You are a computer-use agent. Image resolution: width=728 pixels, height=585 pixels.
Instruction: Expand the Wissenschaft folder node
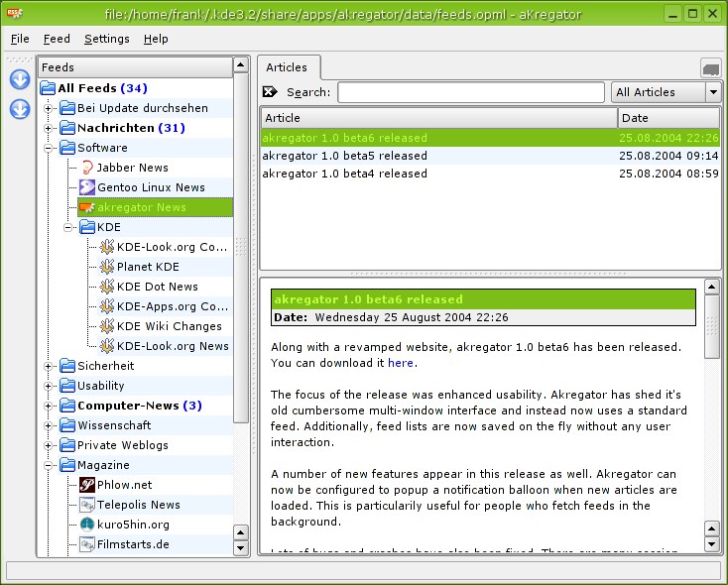pos(48,425)
